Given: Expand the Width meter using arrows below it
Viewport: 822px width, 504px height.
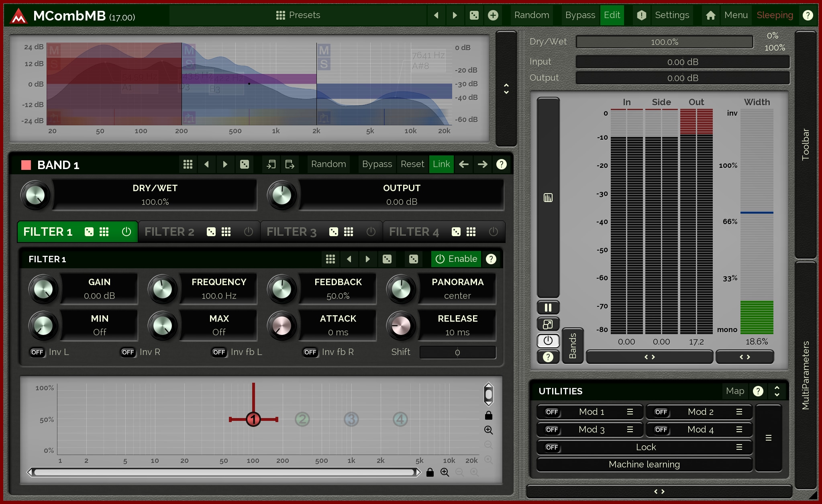Looking at the screenshot, I should pyautogui.click(x=744, y=357).
